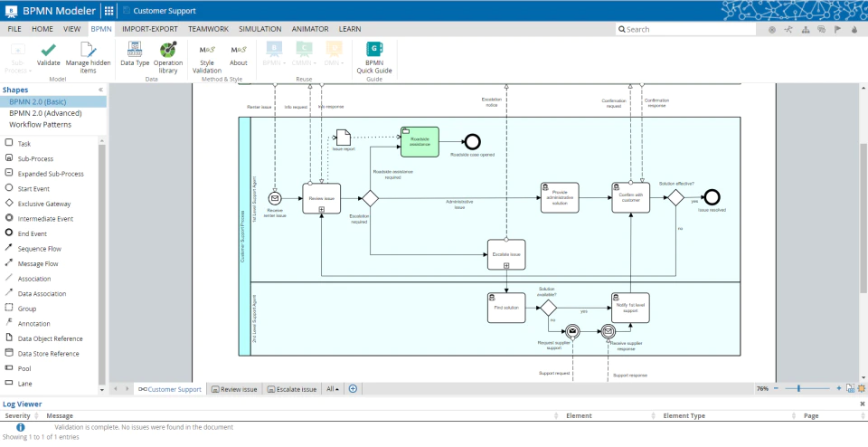Image resolution: width=868 pixels, height=447 pixels.
Task: Open the BPMN Quick Guide
Action: (x=374, y=58)
